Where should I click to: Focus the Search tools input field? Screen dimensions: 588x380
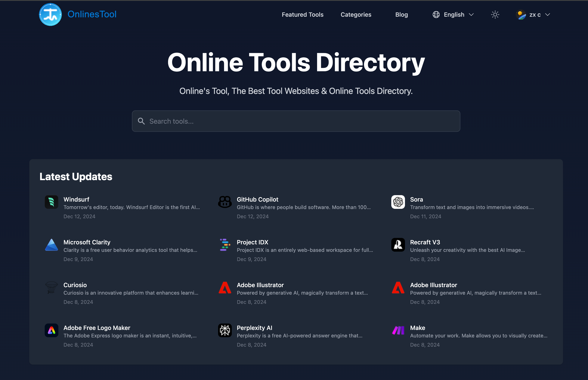(x=296, y=121)
